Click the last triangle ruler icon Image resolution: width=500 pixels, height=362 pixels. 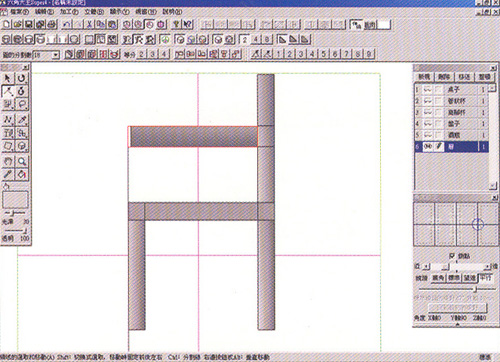click(305, 40)
